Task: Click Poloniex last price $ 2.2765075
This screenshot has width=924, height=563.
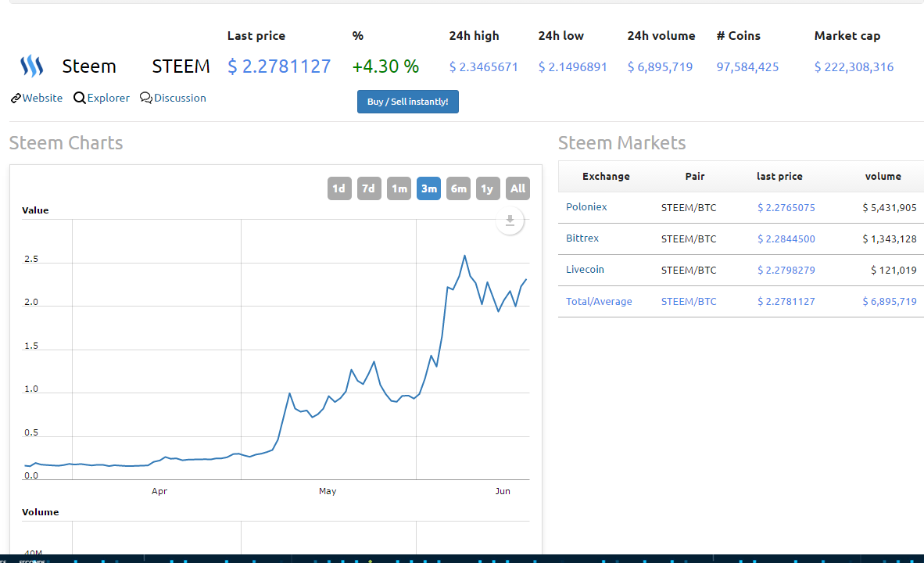Action: (786, 207)
